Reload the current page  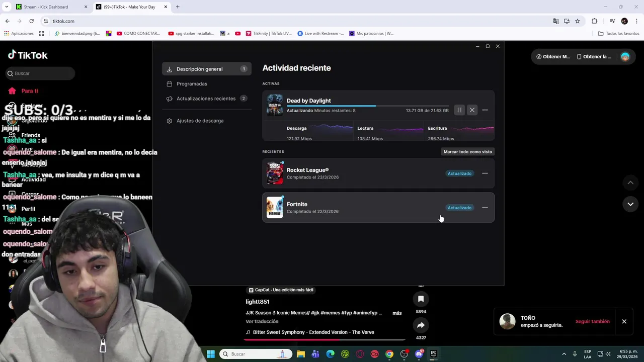click(31, 21)
